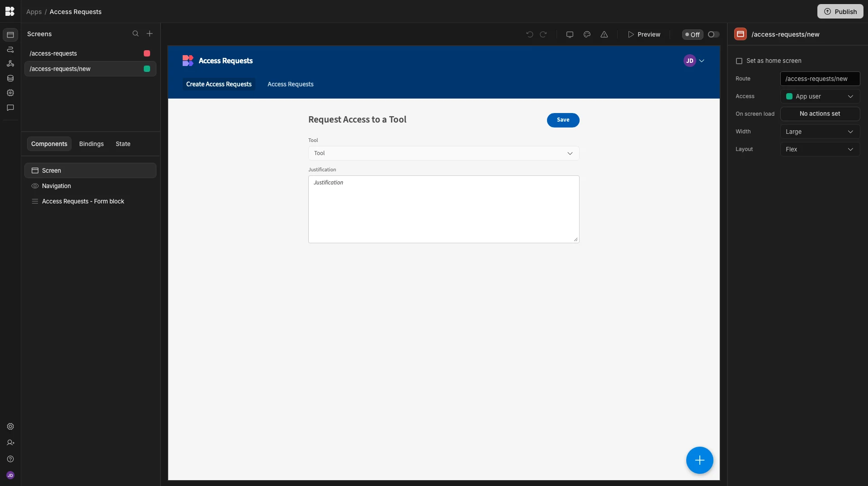Open the workflow nodes sidebar icon
868x486 pixels.
10,64
